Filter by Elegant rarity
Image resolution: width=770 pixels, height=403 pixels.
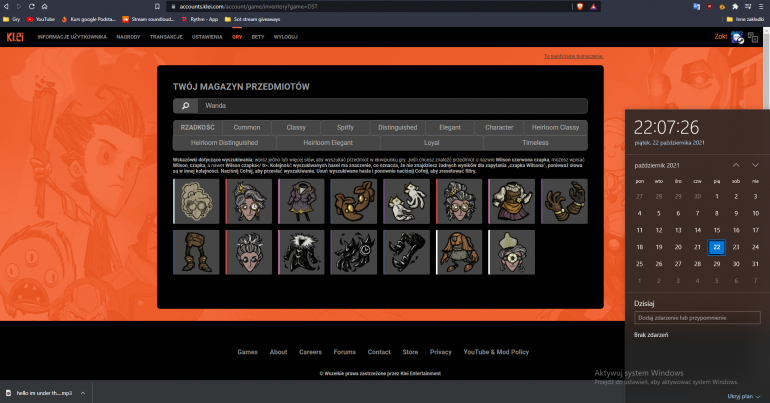point(450,128)
